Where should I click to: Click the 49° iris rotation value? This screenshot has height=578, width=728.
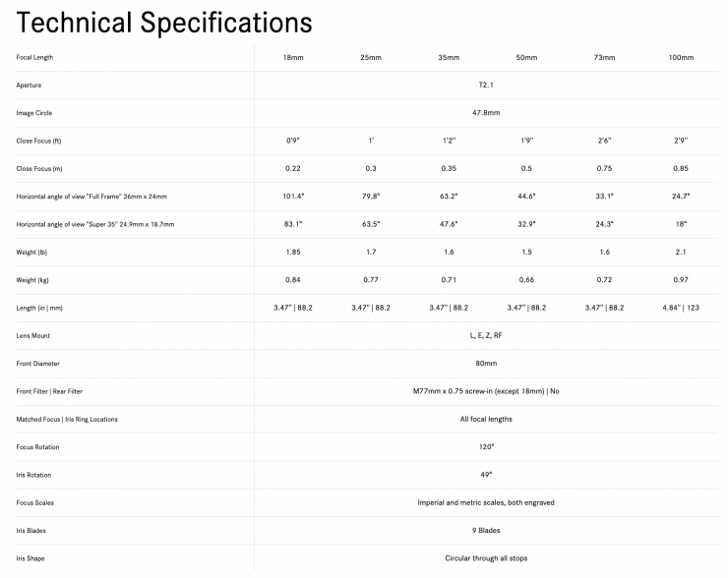[x=486, y=475]
